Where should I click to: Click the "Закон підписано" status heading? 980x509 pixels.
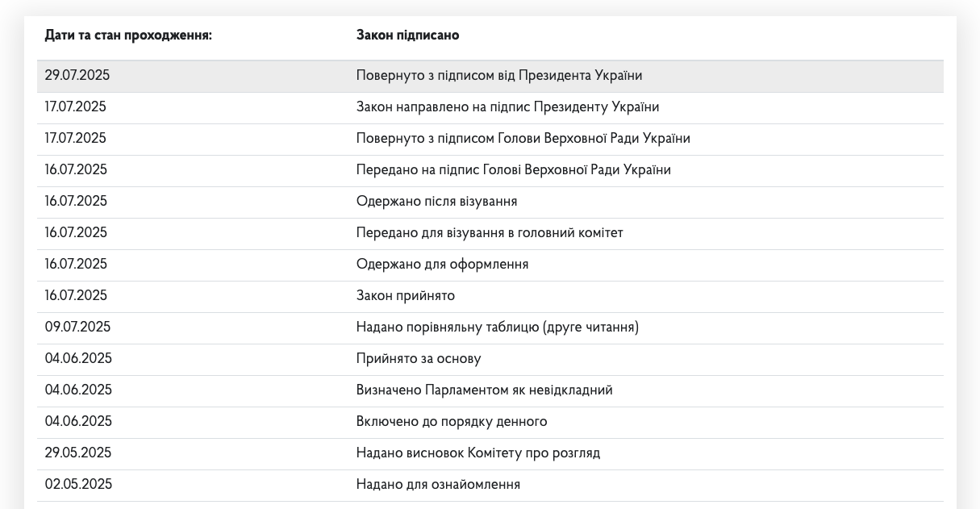[407, 35]
